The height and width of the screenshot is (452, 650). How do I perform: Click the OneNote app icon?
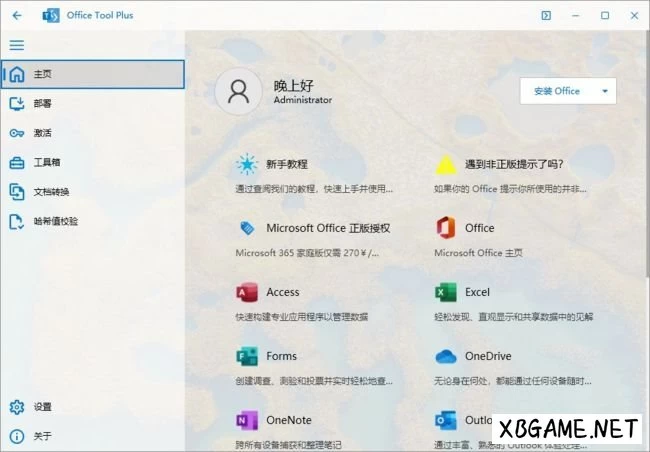246,420
